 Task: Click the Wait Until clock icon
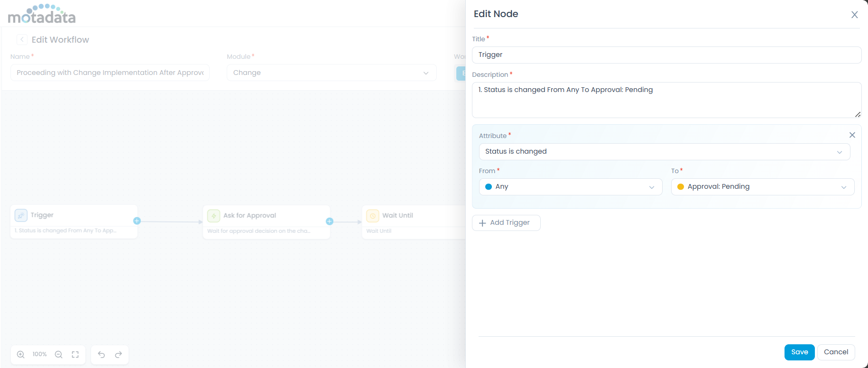pos(373,216)
